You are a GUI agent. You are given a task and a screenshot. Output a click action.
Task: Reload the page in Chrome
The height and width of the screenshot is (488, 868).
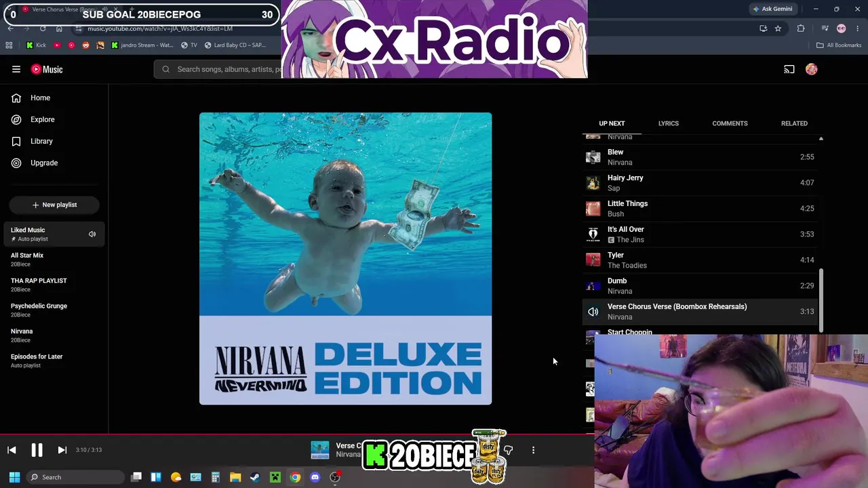coord(43,28)
